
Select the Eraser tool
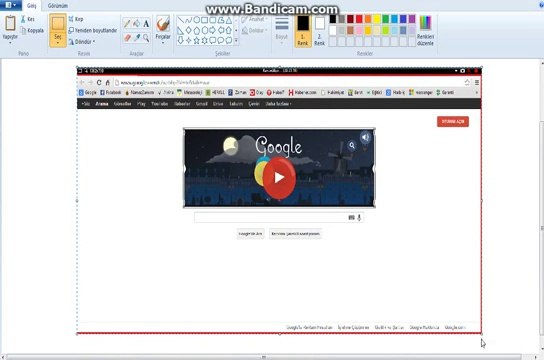click(127, 37)
